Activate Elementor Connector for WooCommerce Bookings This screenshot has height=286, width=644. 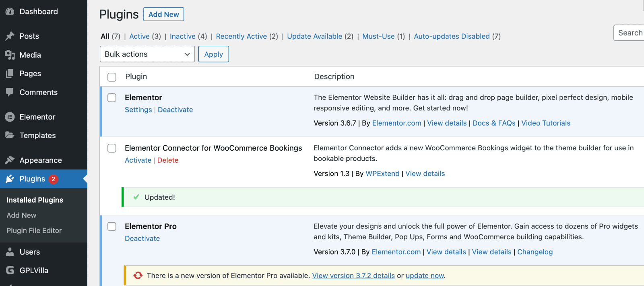coord(138,160)
